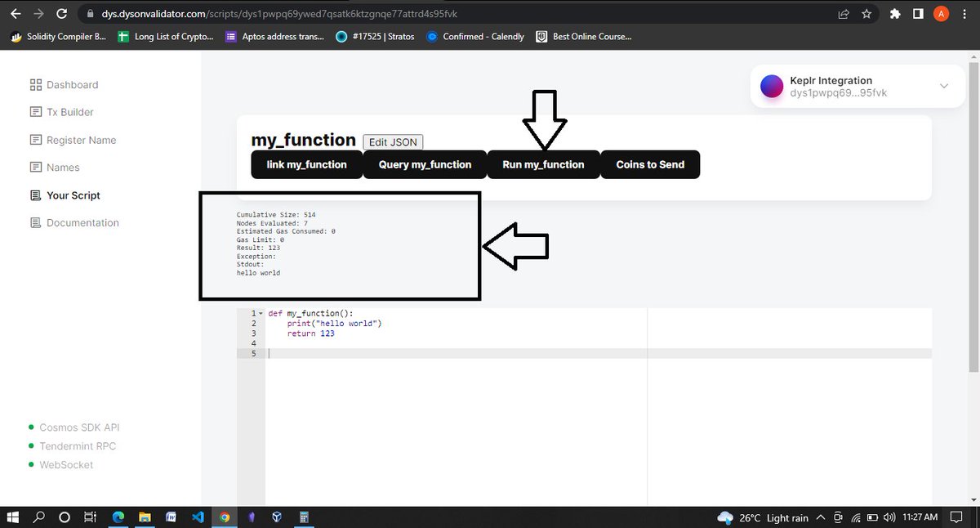This screenshot has height=528, width=980.
Task: Click the Cosmos SDK API status item
Action: point(73,427)
